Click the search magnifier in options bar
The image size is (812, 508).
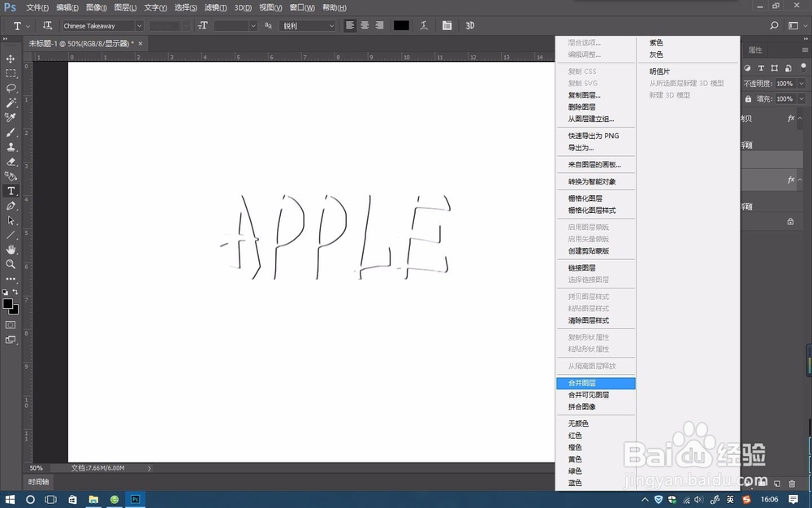point(774,25)
